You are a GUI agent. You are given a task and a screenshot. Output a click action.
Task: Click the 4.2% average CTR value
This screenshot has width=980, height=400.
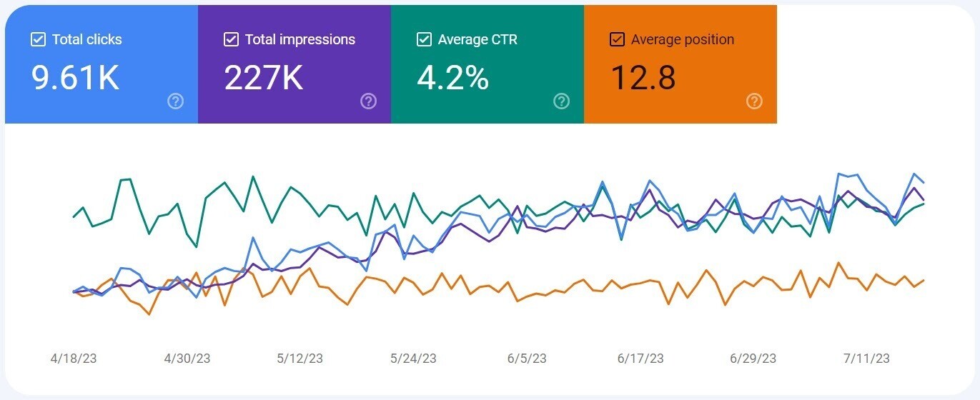[452, 77]
